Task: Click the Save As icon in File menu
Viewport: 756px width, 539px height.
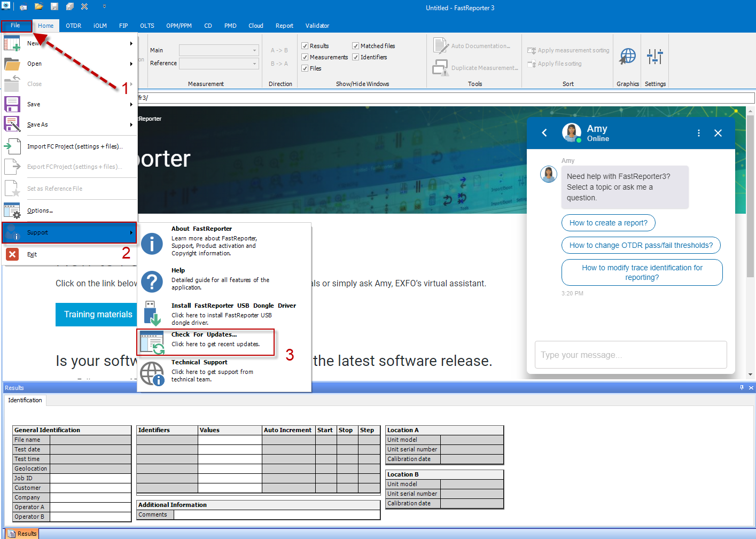Action: tap(12, 124)
